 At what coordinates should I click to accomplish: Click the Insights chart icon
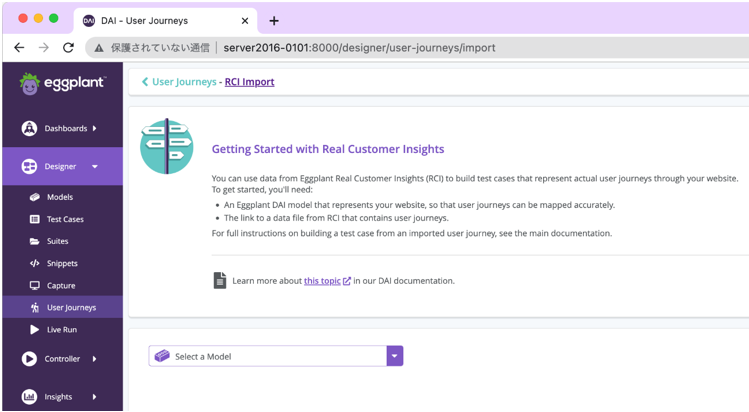pyautogui.click(x=29, y=397)
